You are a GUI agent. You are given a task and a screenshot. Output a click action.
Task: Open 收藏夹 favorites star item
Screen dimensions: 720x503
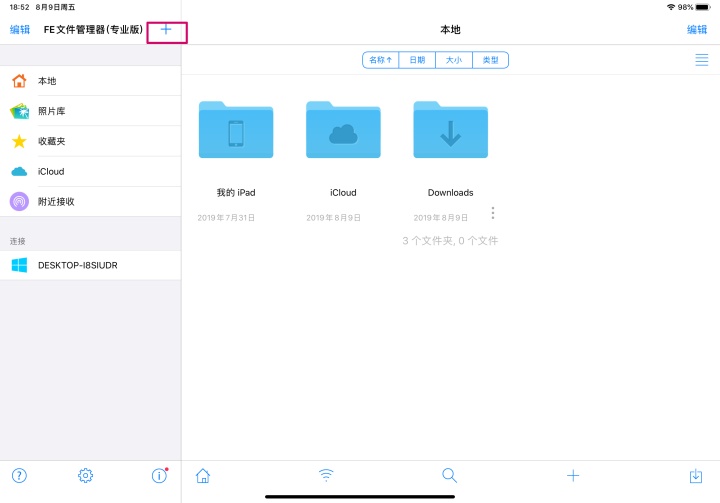coord(90,141)
